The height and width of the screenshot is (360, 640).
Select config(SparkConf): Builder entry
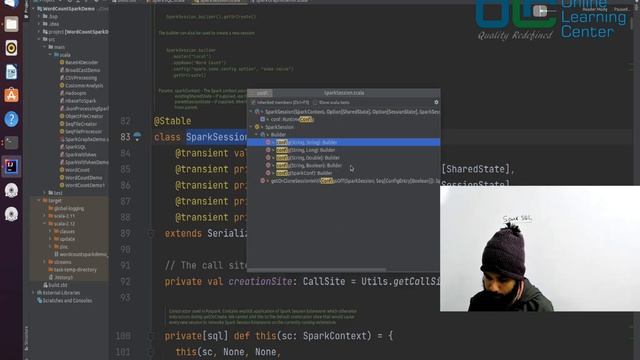(304, 173)
